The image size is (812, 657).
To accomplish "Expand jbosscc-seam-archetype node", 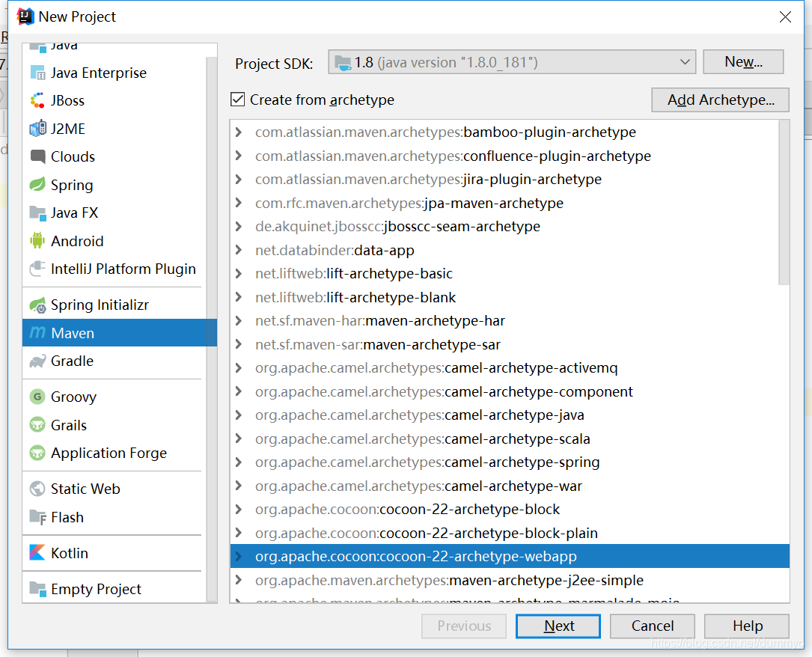I will click(x=238, y=226).
